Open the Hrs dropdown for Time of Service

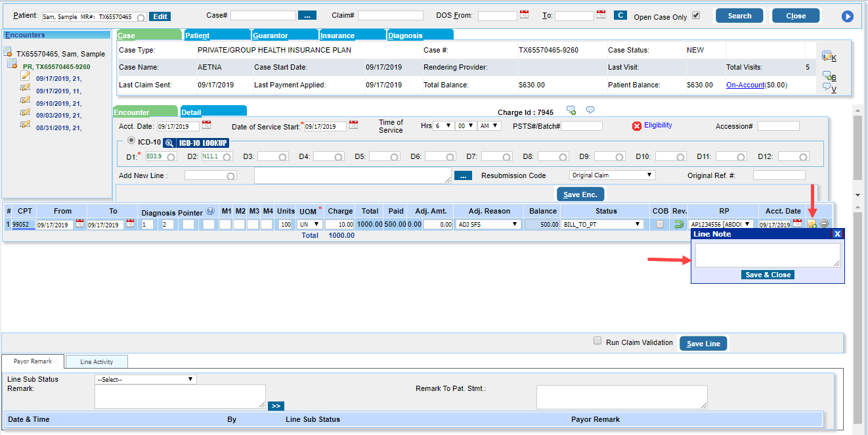(x=443, y=126)
